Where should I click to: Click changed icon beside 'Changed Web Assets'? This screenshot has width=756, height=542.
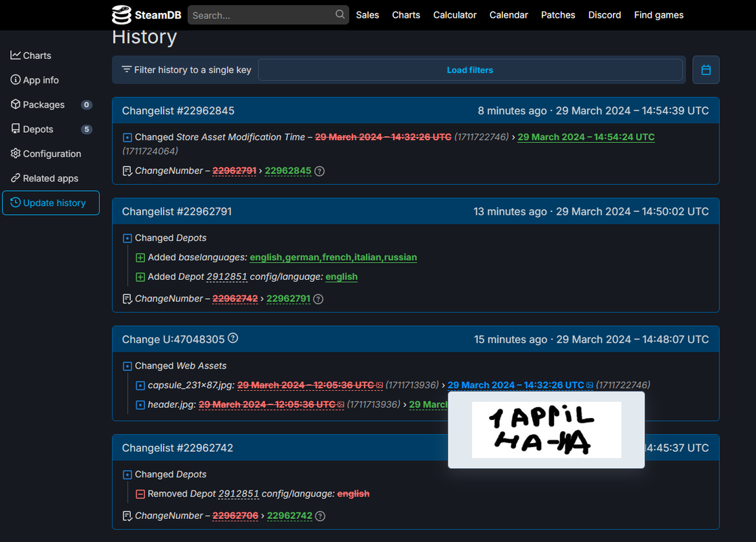[127, 366]
